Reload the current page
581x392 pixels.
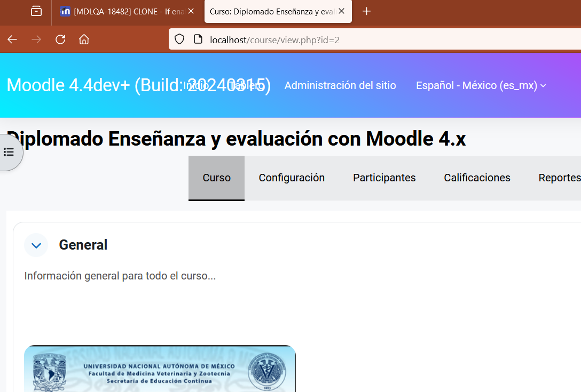pos(60,39)
